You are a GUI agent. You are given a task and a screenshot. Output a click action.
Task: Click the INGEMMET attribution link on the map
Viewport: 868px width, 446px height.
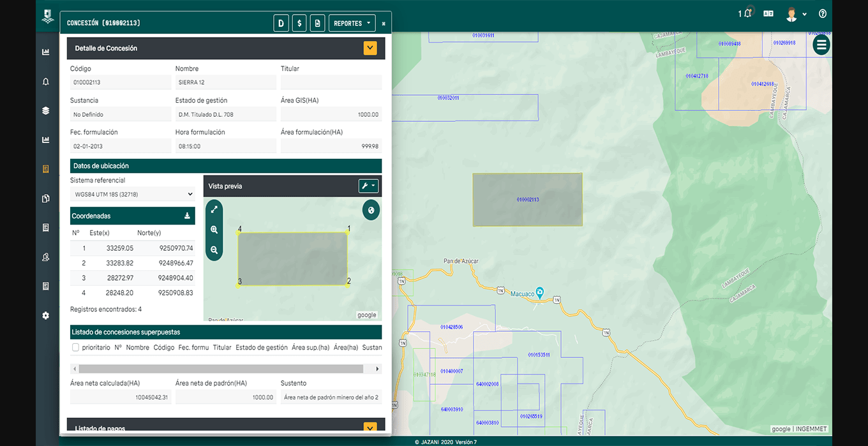(811, 429)
